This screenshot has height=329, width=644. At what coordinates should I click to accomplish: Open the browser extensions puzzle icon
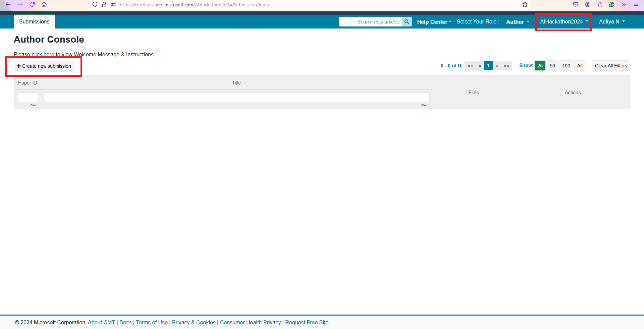pyautogui.click(x=600, y=5)
